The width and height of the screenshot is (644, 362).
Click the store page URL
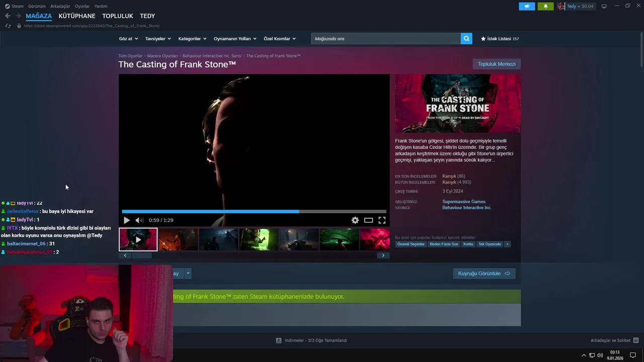(91, 26)
